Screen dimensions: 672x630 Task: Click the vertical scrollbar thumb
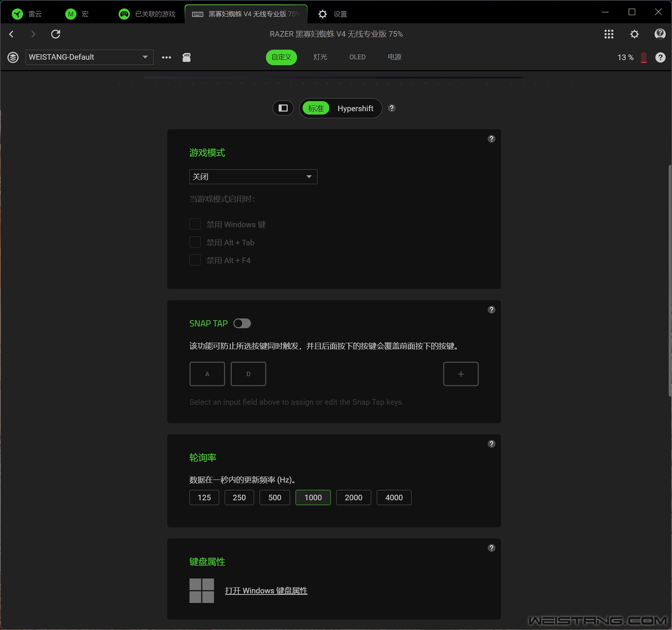[x=670, y=280]
